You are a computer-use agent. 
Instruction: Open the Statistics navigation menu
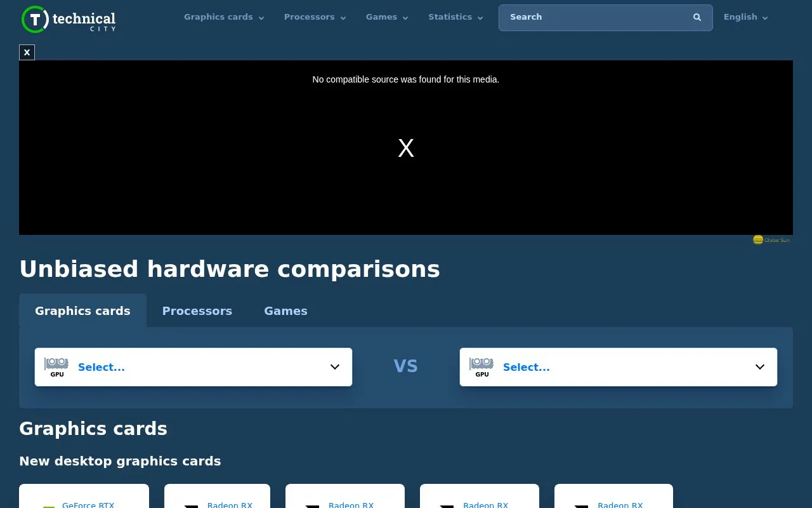[x=455, y=17]
